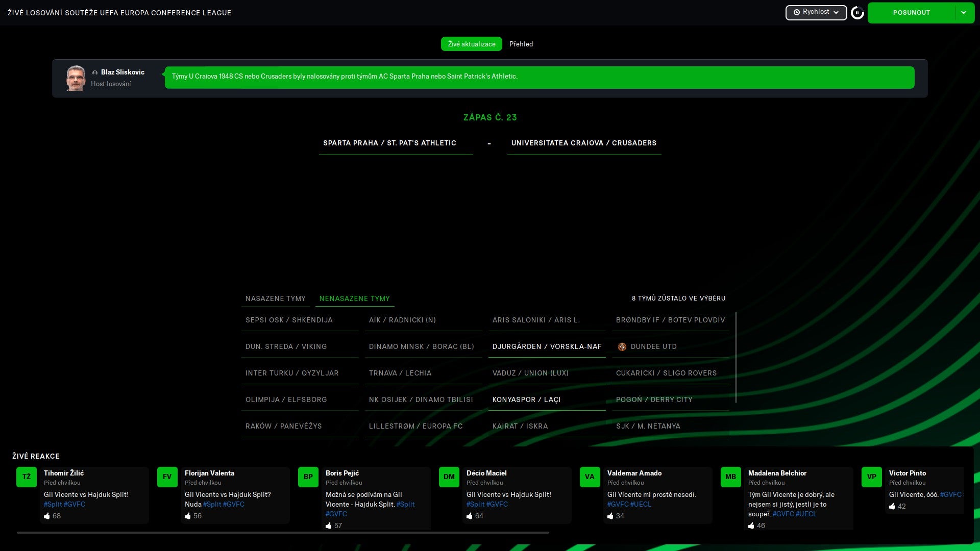This screenshot has width=980, height=551.
Task: Click the live reactions horizontal scrollbar
Action: [283, 533]
